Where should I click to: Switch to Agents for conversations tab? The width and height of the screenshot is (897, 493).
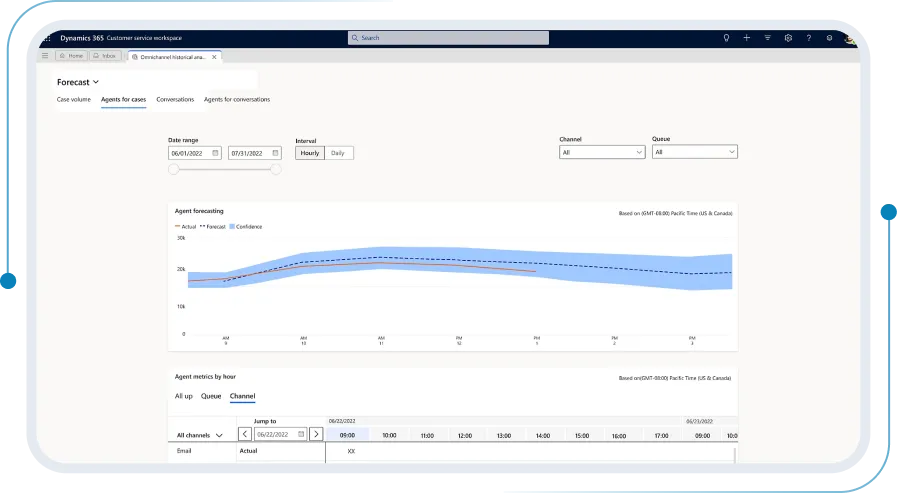[x=237, y=100]
